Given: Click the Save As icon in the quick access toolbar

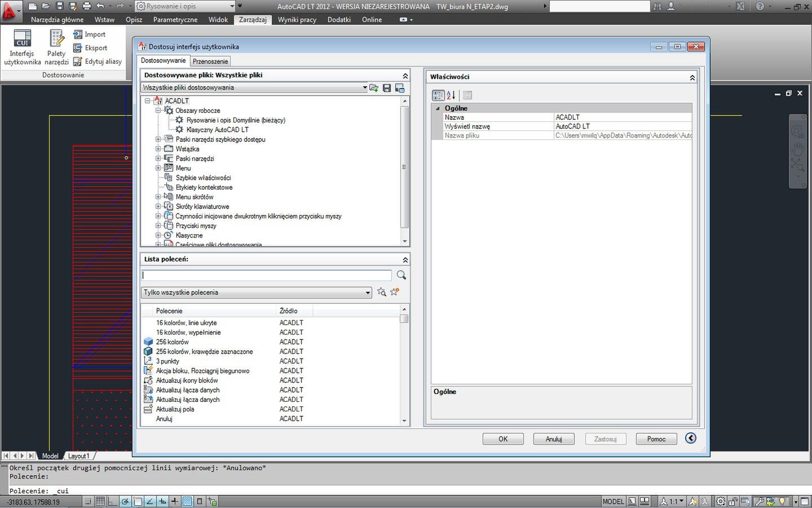Looking at the screenshot, I should click(x=73, y=6).
